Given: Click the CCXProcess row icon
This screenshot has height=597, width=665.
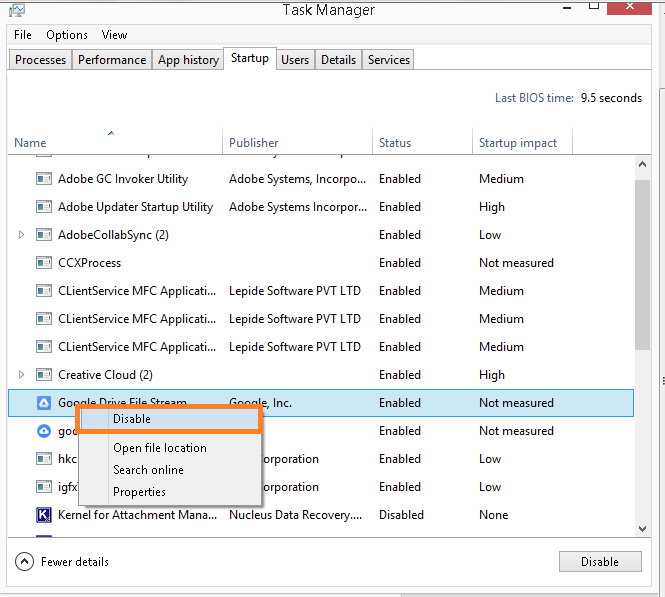Looking at the screenshot, I should [44, 262].
